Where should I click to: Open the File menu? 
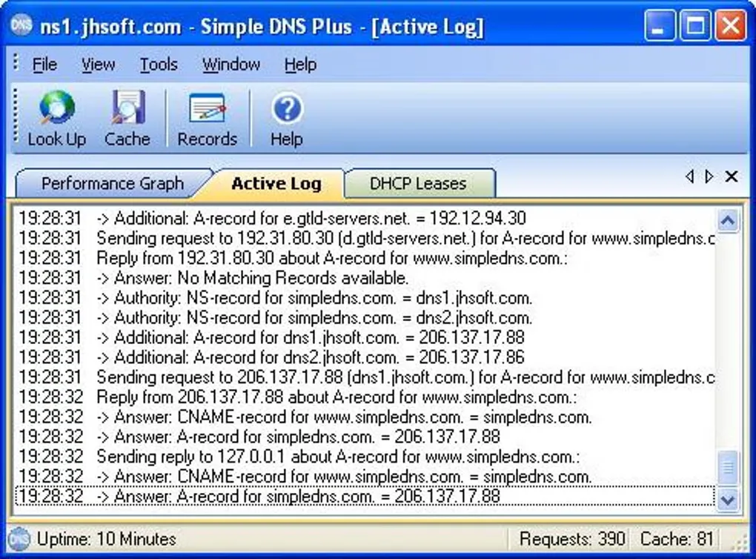coord(44,64)
